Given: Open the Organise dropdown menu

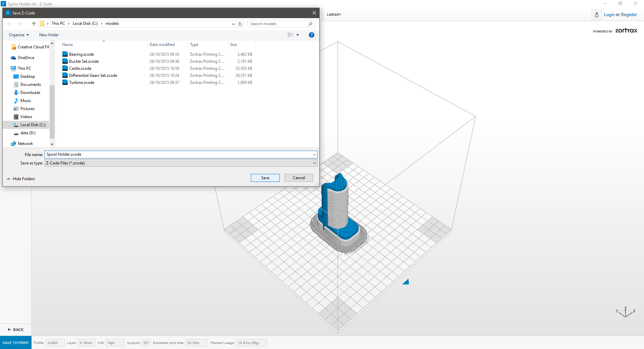Looking at the screenshot, I should click(x=19, y=35).
